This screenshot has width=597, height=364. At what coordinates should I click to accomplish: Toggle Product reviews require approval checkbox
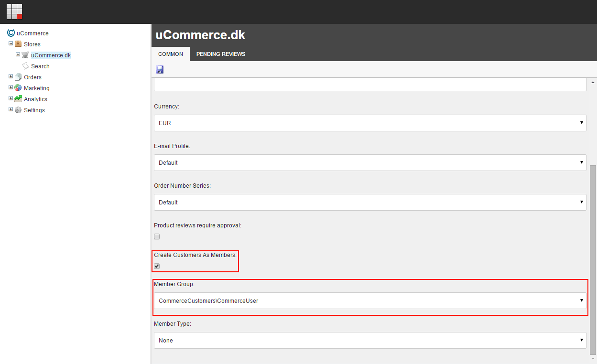point(157,236)
